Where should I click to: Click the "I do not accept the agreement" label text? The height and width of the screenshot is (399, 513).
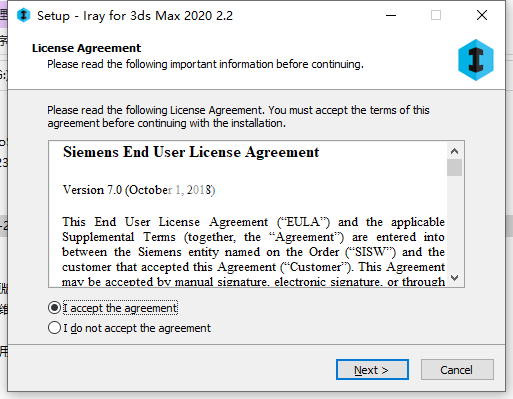point(137,328)
